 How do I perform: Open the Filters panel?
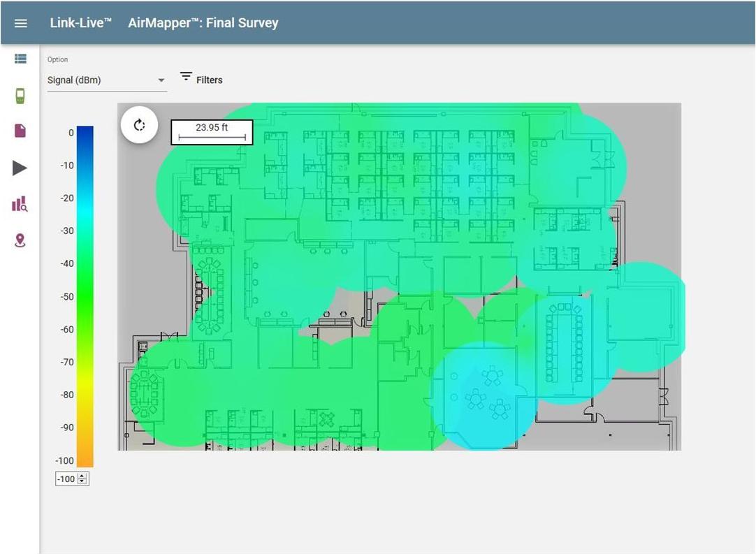click(209, 80)
